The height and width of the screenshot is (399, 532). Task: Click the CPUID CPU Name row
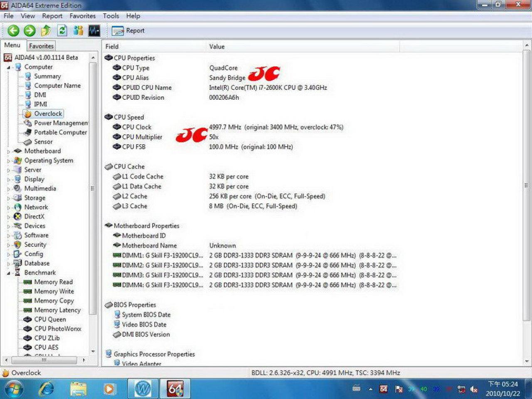pos(251,88)
